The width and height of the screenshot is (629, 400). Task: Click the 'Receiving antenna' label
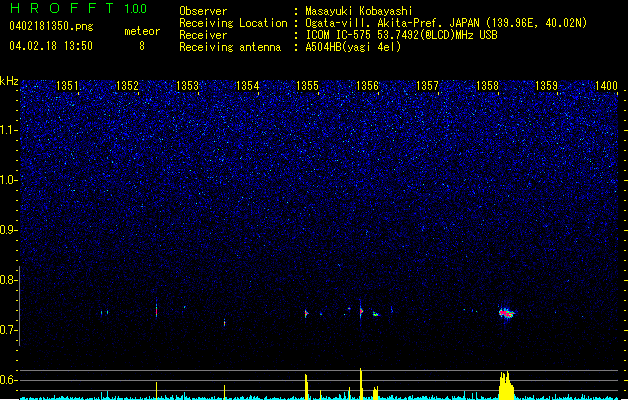tap(230, 47)
